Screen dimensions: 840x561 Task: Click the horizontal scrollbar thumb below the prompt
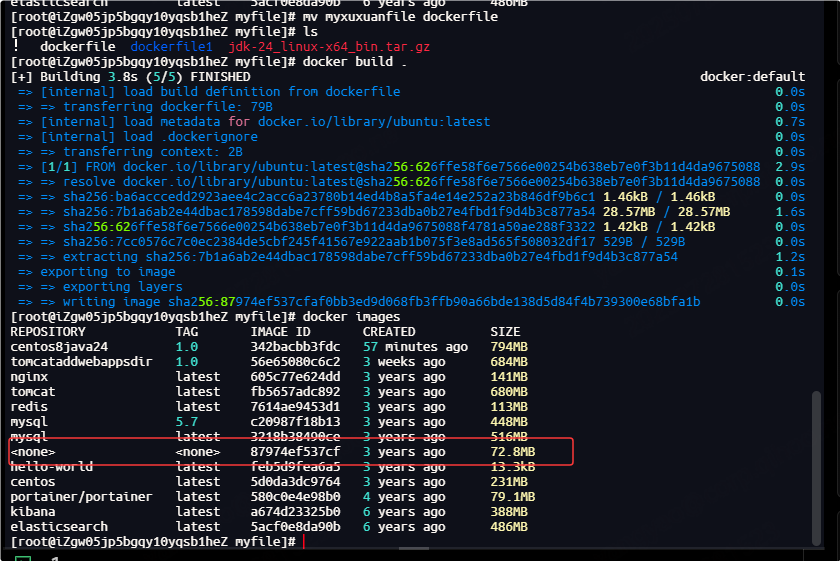point(414,549)
